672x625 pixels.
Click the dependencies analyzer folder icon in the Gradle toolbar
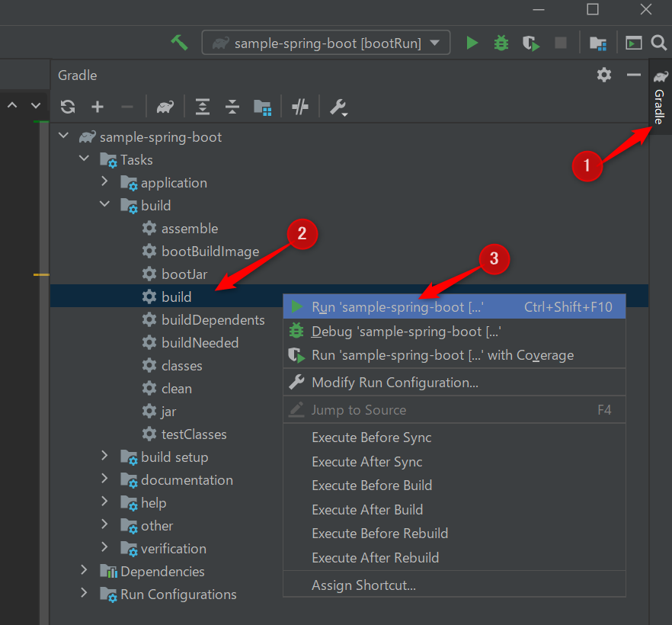tap(262, 107)
